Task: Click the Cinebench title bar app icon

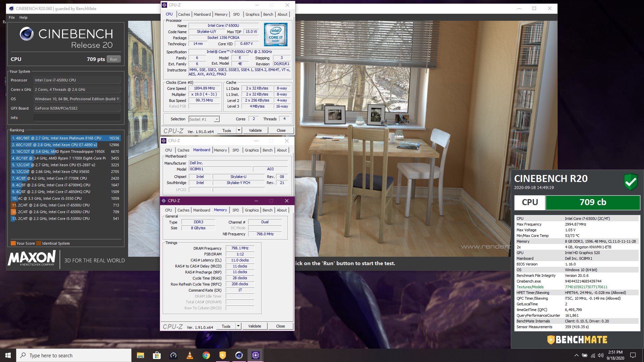Action: (11, 9)
